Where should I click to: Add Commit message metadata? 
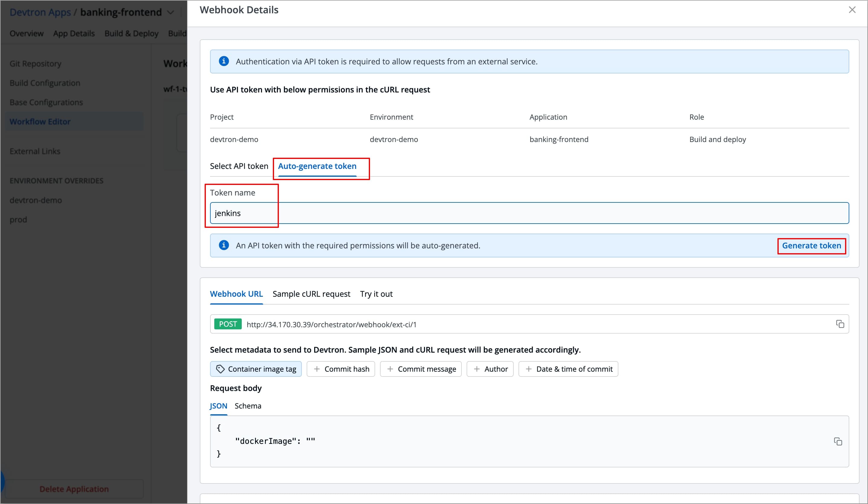(x=420, y=369)
